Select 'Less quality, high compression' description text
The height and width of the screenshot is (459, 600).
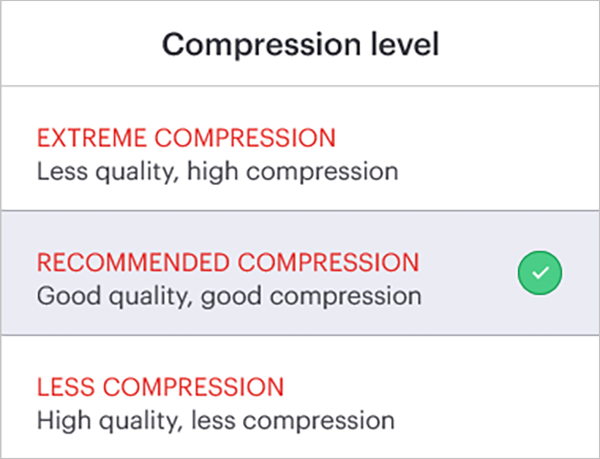pos(217,172)
